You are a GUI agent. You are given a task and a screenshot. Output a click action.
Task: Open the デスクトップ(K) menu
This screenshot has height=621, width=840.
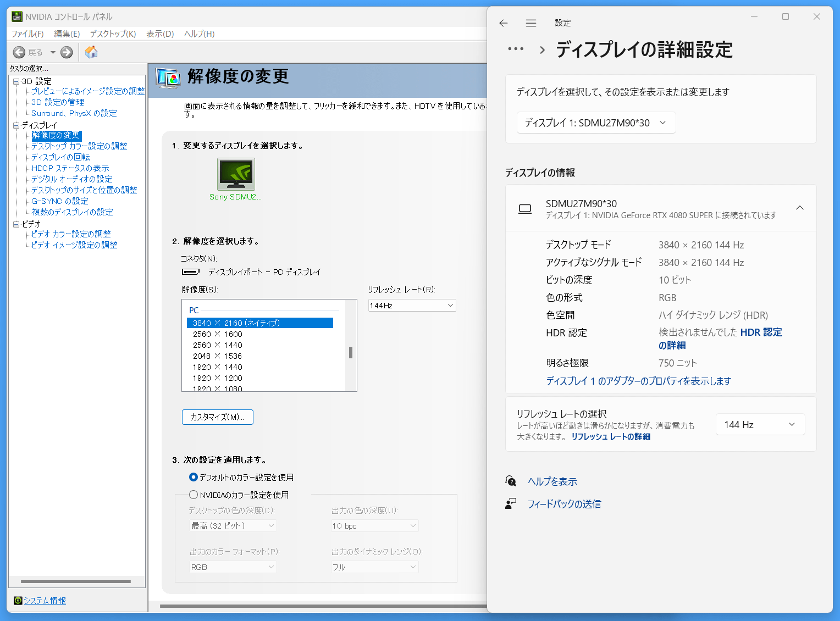(x=113, y=34)
